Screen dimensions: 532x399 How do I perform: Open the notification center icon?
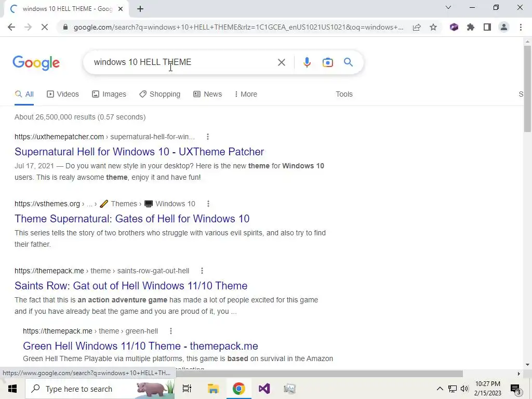515,389
